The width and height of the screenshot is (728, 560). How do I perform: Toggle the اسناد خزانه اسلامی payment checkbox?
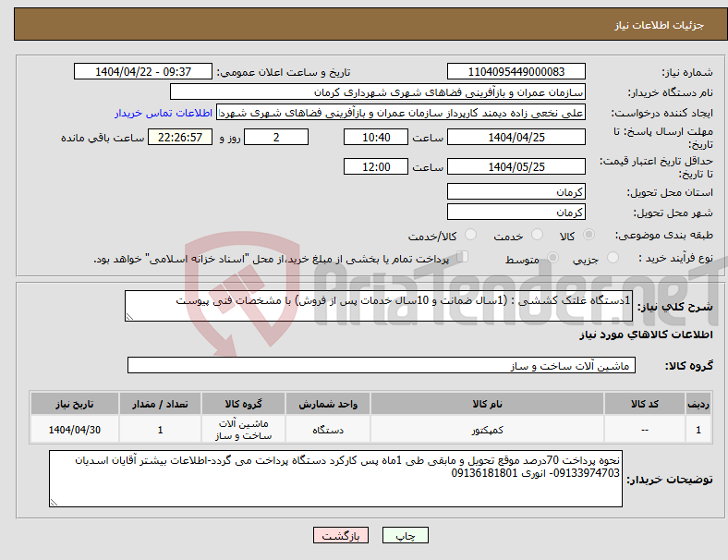pos(463,257)
